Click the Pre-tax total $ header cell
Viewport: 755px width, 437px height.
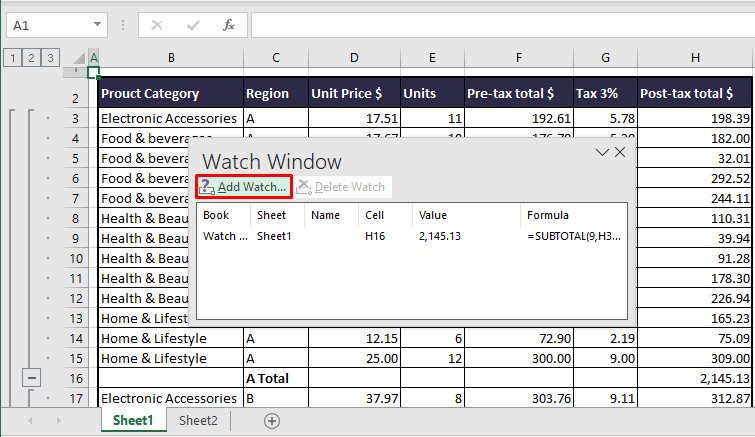pos(519,93)
